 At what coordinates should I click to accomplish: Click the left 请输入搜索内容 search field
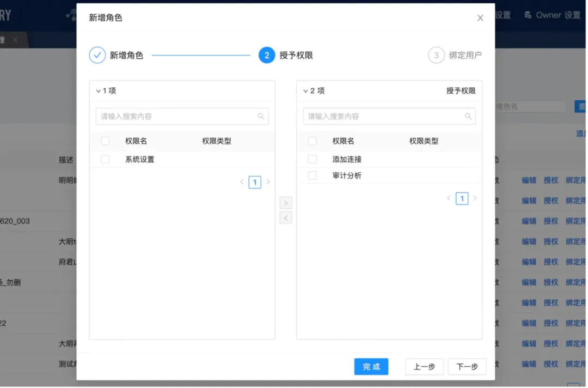tap(174, 116)
